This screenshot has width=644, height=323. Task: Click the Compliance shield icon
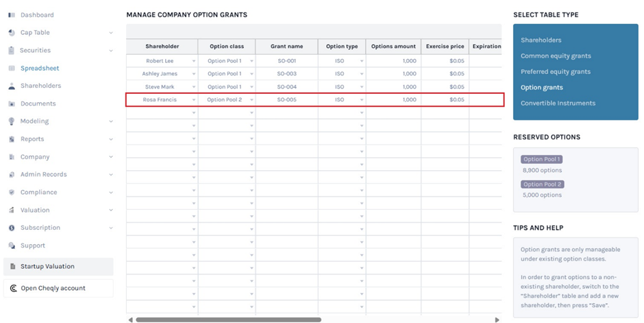pos(12,193)
